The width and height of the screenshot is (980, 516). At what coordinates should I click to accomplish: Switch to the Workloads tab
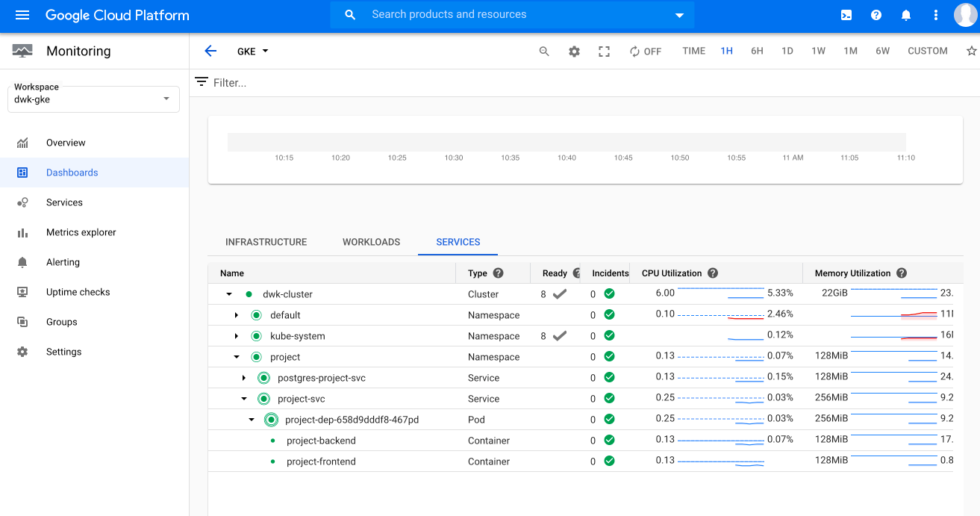coord(372,242)
